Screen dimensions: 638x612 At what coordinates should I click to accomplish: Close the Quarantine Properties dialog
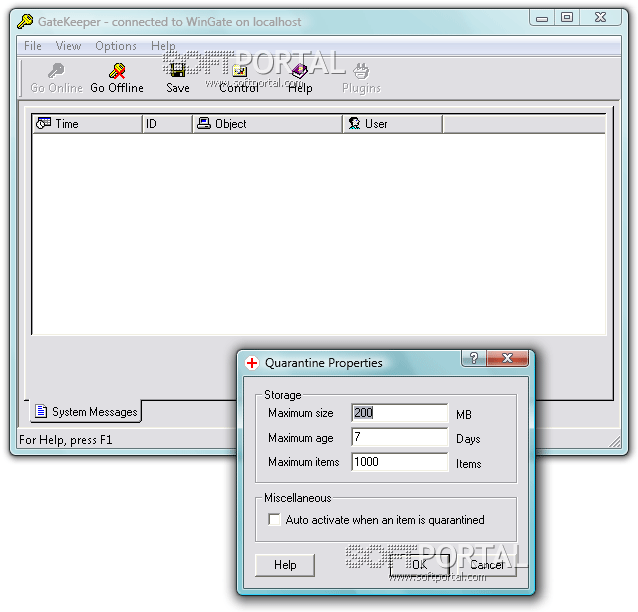[507, 358]
